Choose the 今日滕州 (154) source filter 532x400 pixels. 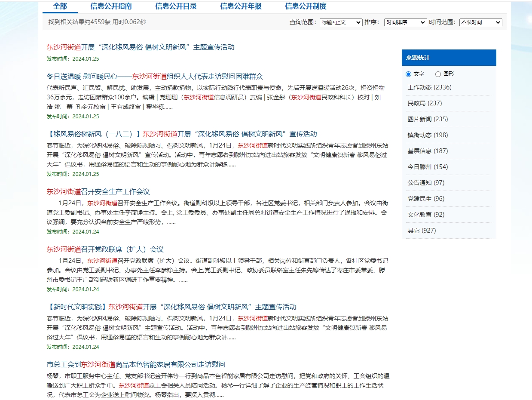pyautogui.click(x=427, y=167)
